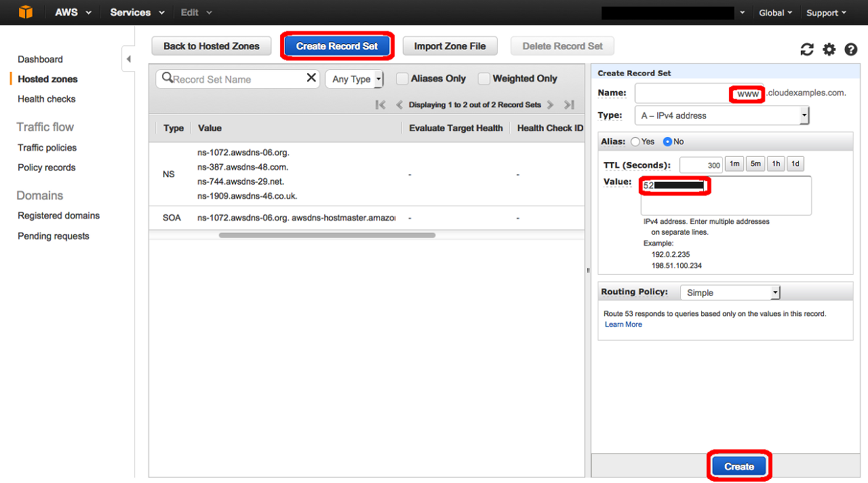This screenshot has height=483, width=868.
Task: Focus the Value text area
Action: pyautogui.click(x=726, y=196)
